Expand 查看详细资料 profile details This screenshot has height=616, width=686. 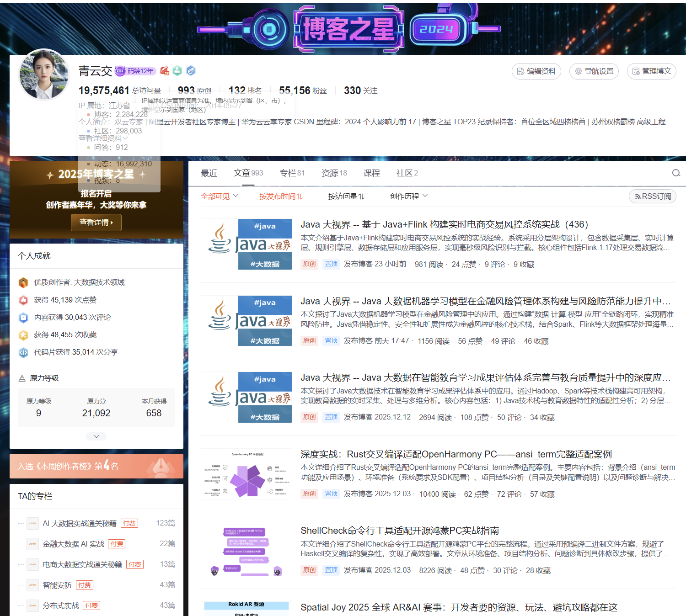[x=103, y=138]
